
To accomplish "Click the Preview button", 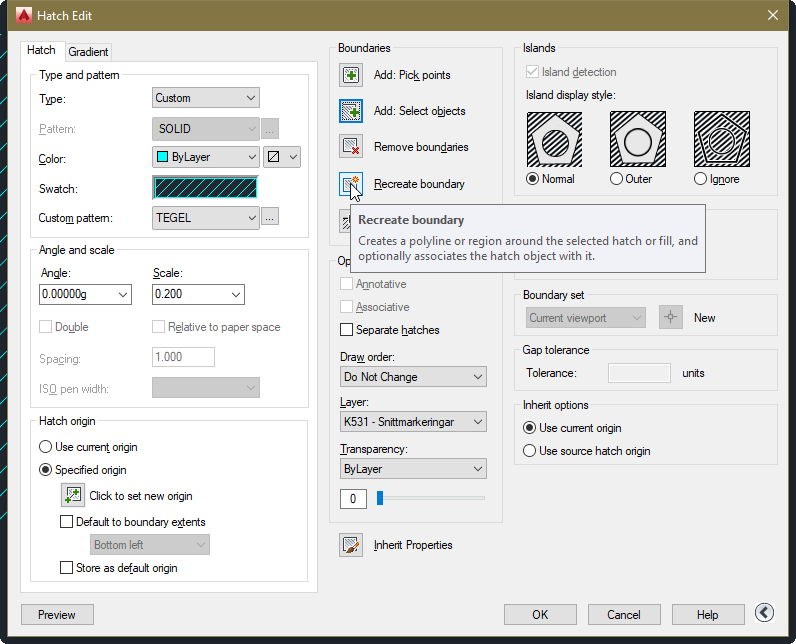I will (x=57, y=615).
